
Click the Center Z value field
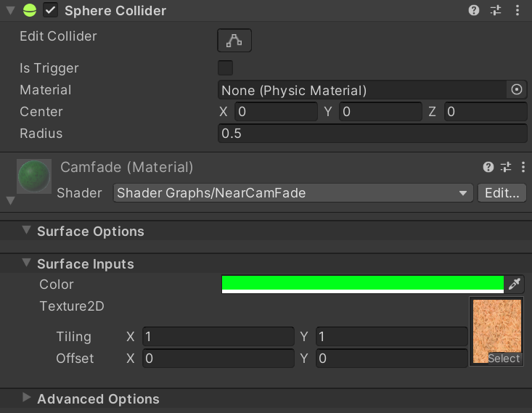486,112
